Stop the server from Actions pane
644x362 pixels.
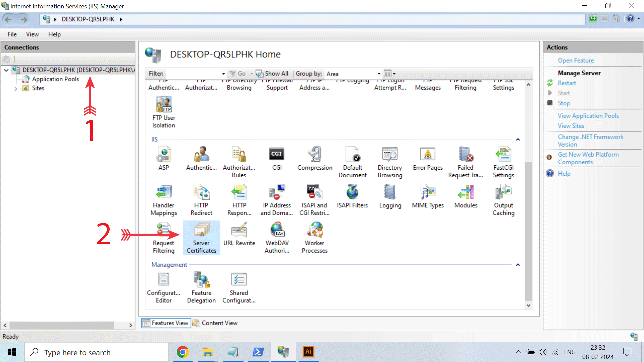(564, 103)
